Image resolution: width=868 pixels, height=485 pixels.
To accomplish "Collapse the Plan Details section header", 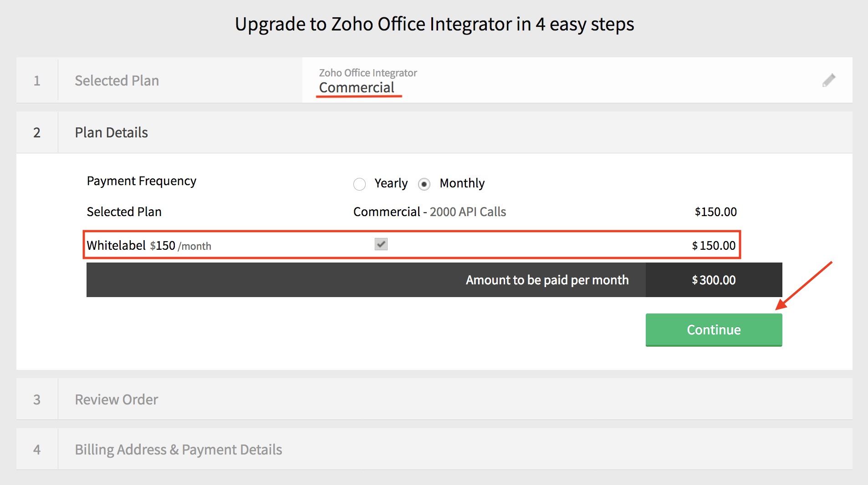I will pyautogui.click(x=111, y=132).
